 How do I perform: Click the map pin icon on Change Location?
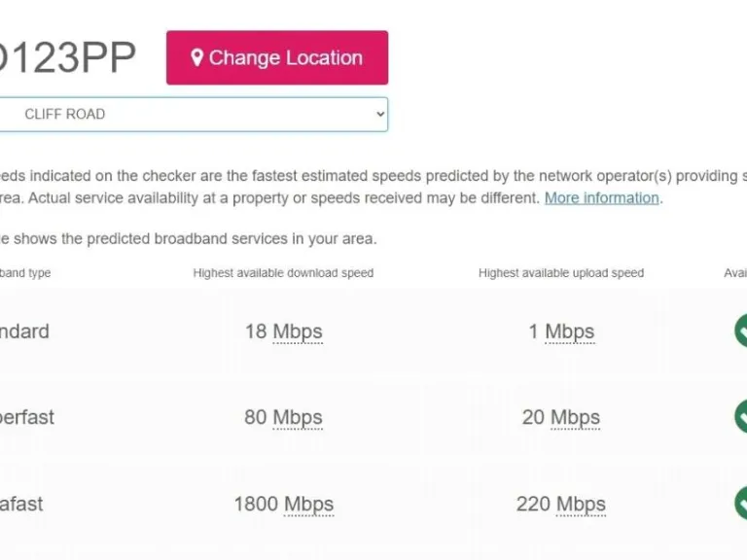point(196,58)
